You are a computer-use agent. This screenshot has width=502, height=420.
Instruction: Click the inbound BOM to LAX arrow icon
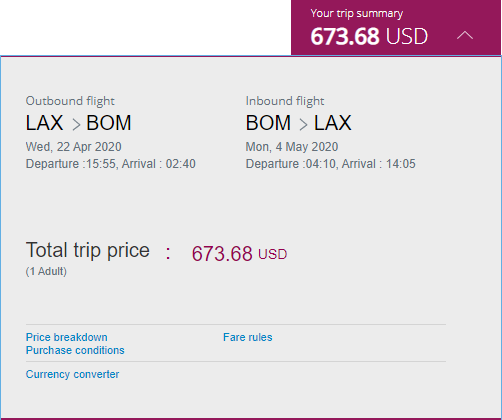point(303,125)
